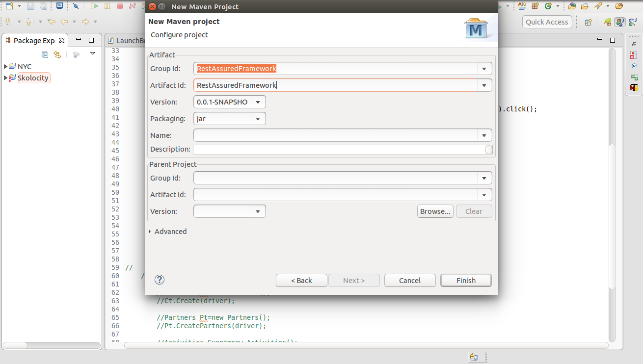The image size is (643, 364).
Task: Click the Save toolbar icon
Action: [30, 6]
